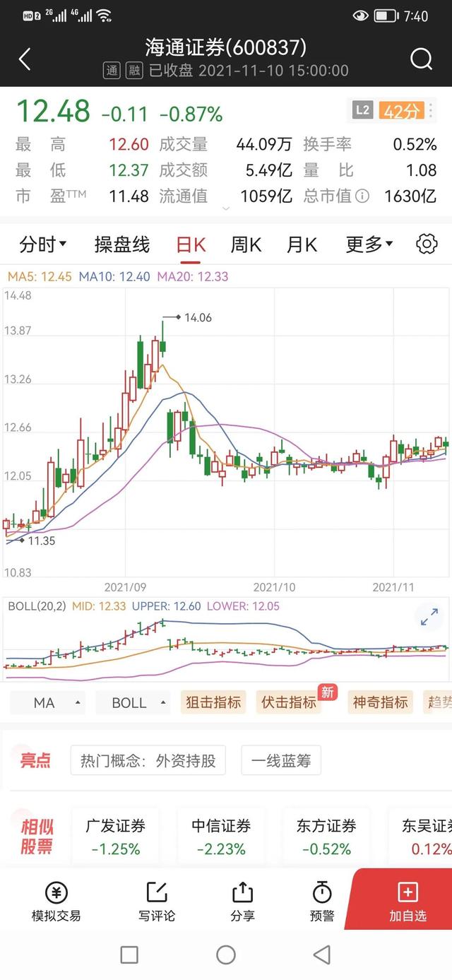This screenshot has height=980, width=452.
Task: Open the 狙击指标 indicator
Action: pyautogui.click(x=213, y=702)
